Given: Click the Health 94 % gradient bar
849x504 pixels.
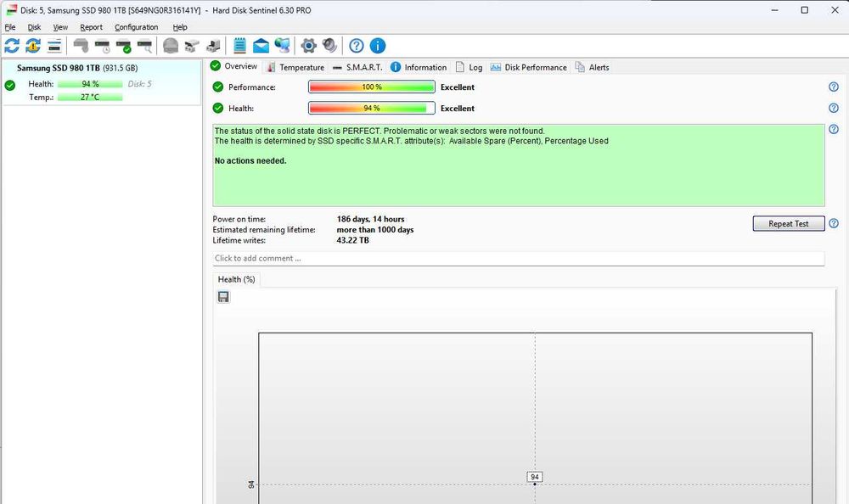Looking at the screenshot, I should (x=372, y=108).
